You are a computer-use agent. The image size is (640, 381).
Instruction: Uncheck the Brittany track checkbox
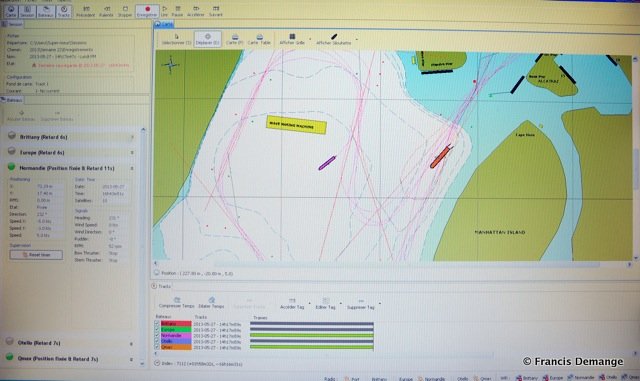click(157, 324)
